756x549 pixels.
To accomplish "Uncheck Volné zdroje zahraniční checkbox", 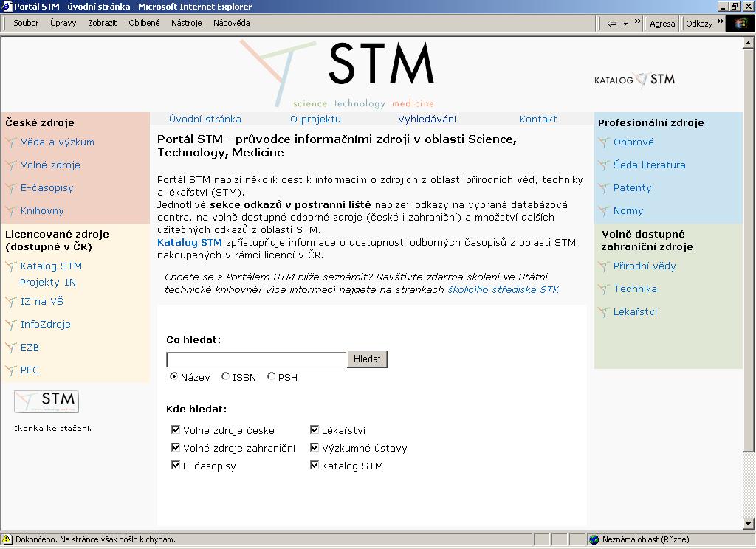I will [176, 447].
